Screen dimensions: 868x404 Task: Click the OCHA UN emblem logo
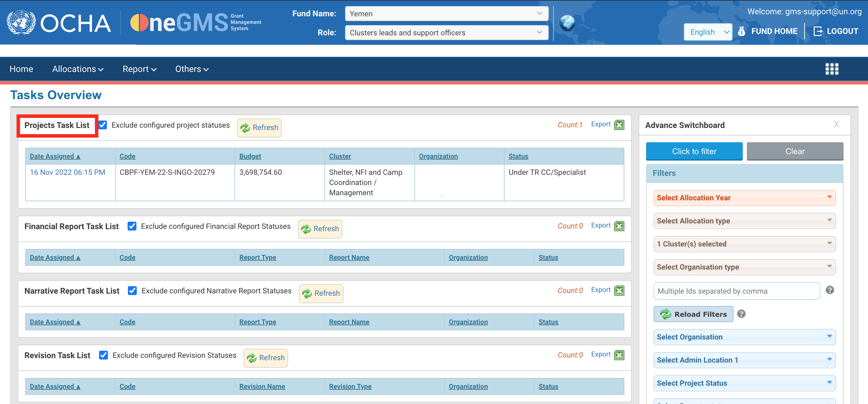[x=21, y=22]
